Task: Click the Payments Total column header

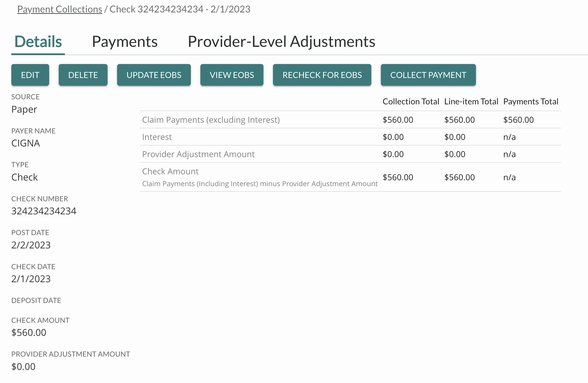Action: [531, 102]
